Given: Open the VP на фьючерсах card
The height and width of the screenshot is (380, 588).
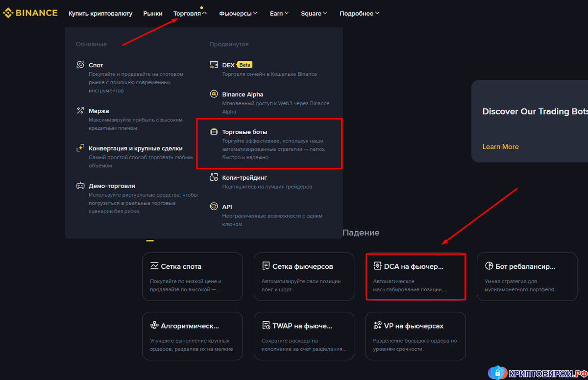Looking at the screenshot, I should 416,336.
